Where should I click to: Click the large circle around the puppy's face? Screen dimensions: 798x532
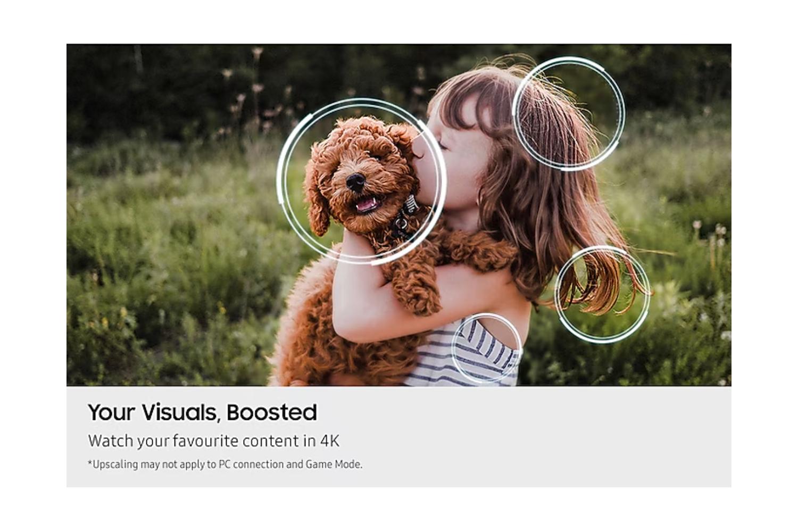point(361,181)
